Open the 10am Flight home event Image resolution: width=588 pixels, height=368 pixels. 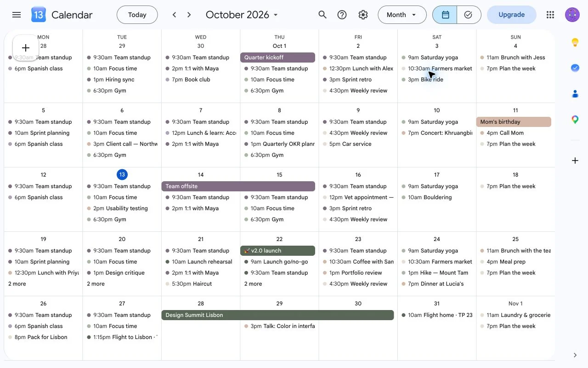(x=436, y=315)
